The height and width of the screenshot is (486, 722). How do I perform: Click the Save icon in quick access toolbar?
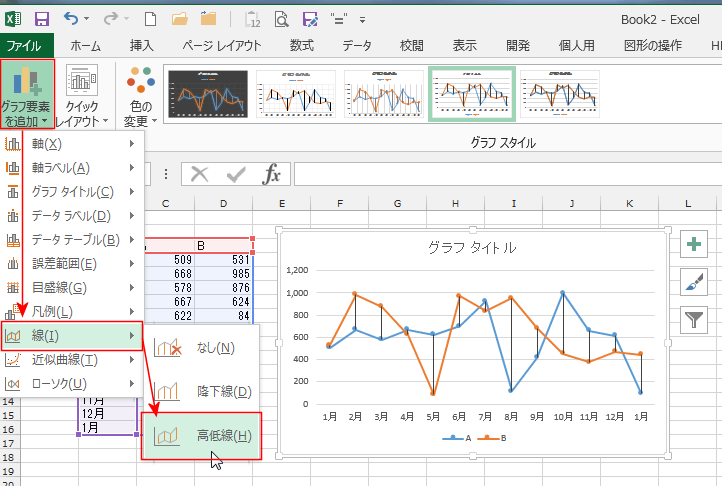tap(42, 18)
